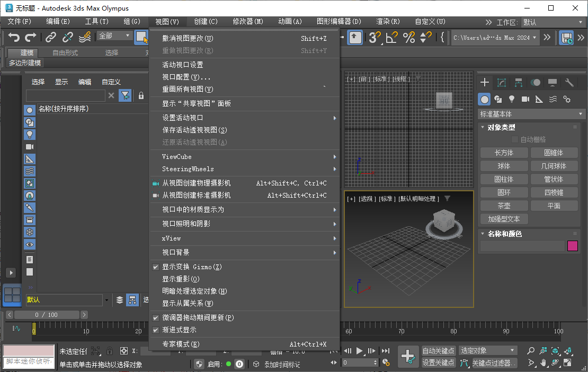The image size is (588, 372).
Task: Open the Create tab plus icon
Action: click(x=485, y=82)
